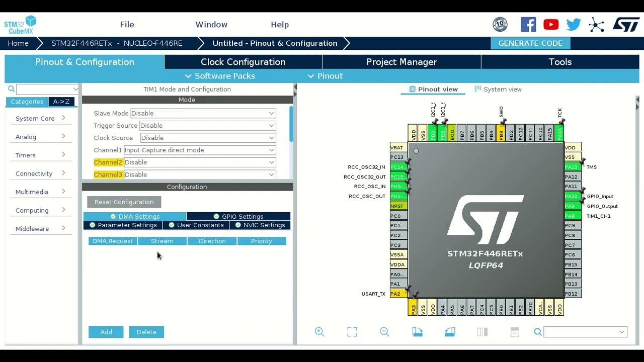644x362 pixels.
Task: Switch to the Tools tab
Action: pos(560,62)
